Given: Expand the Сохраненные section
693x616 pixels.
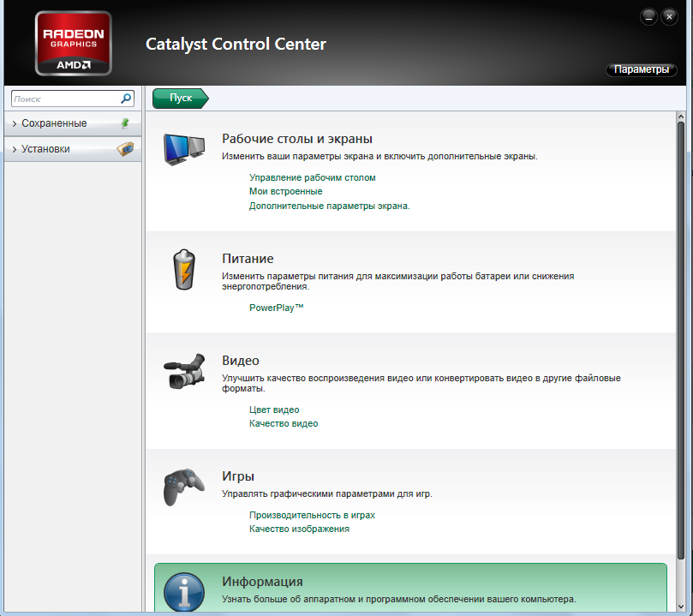Looking at the screenshot, I should 54,123.
